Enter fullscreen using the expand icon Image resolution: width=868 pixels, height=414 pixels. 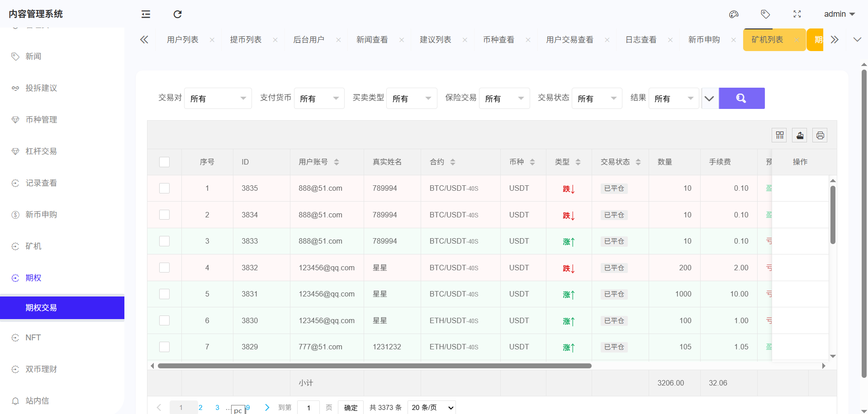coord(797,14)
